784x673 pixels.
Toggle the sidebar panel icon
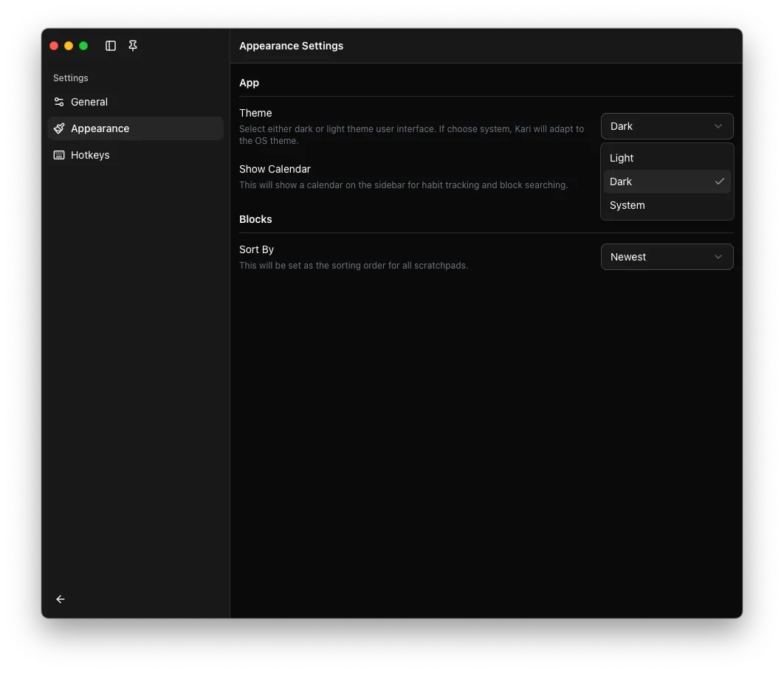point(111,46)
